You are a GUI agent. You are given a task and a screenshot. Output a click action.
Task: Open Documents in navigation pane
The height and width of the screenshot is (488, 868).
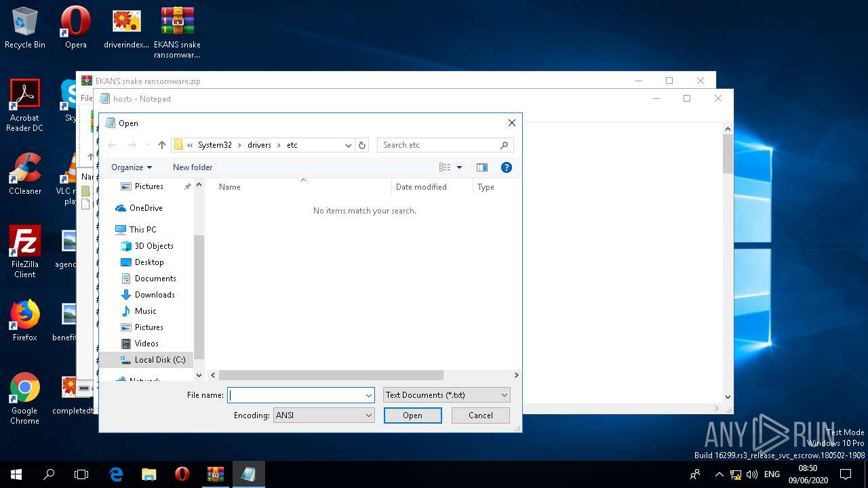coord(155,279)
